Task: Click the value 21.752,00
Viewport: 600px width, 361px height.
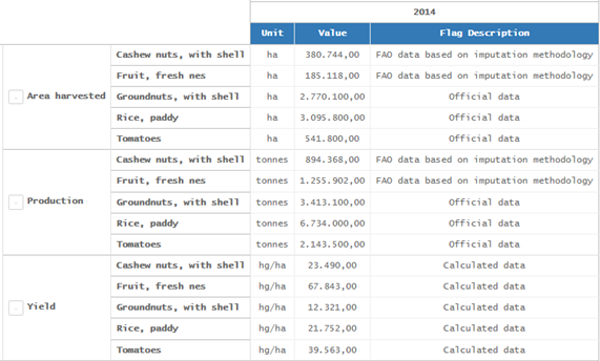Action: pyautogui.click(x=332, y=328)
